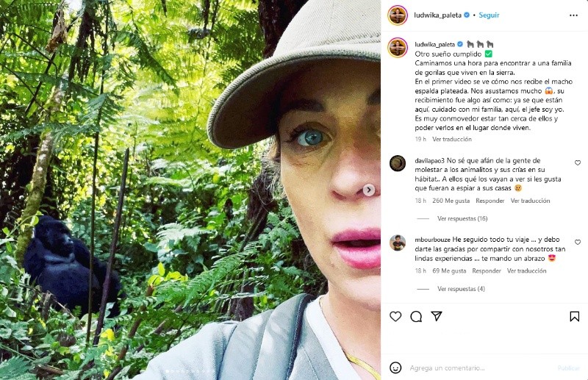Go to next photo with carousel arrow
The width and height of the screenshot is (588, 380).
369,190
